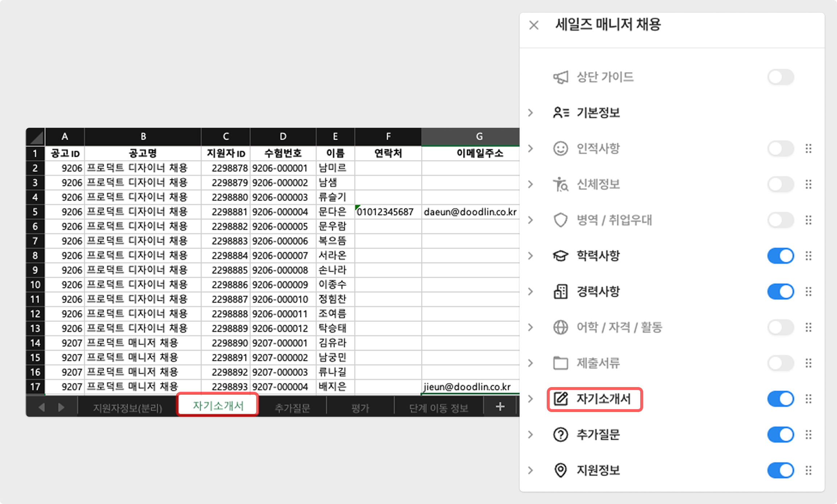Click the previous sheet arrow in spreadsheet
The width and height of the screenshot is (837, 504).
[42, 407]
